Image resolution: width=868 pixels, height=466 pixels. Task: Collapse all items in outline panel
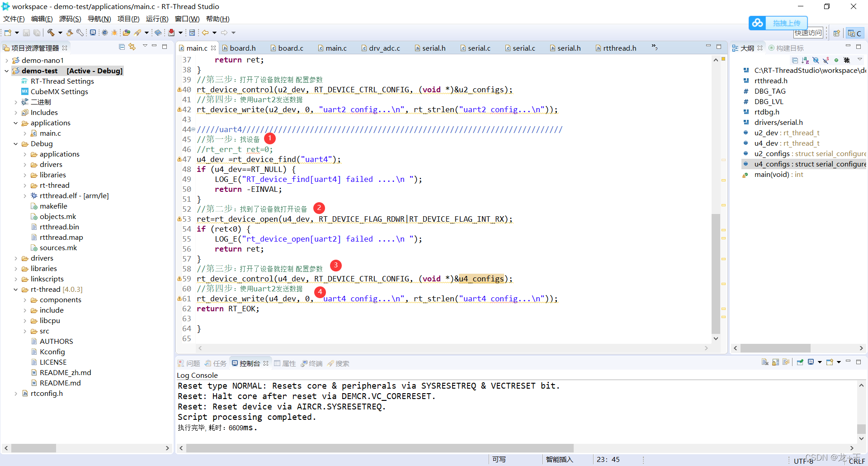coord(795,60)
